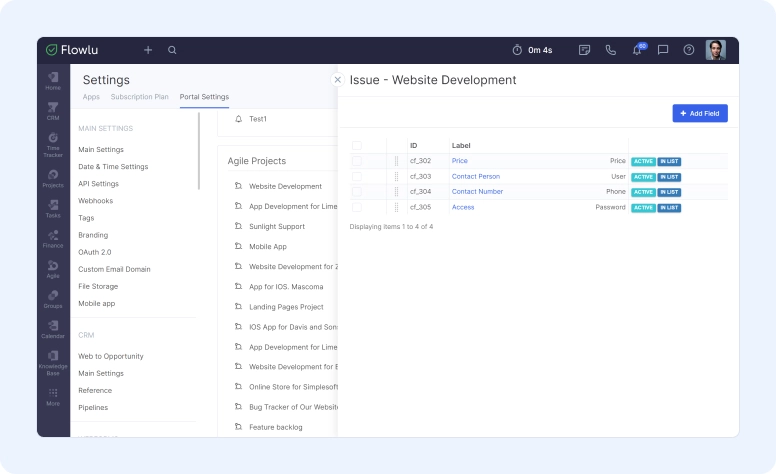This screenshot has height=474, width=776.
Task: Open Pipelines under CRM
Action: pos(93,408)
